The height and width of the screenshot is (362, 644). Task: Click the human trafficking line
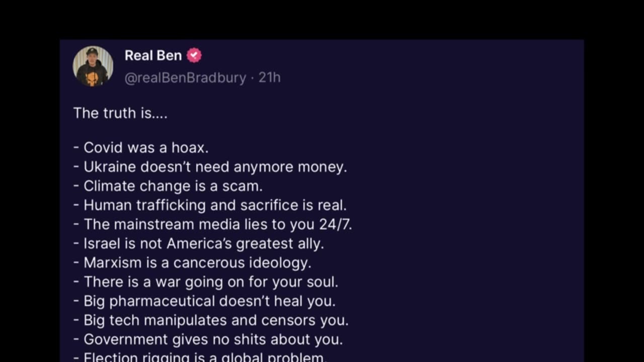(210, 205)
